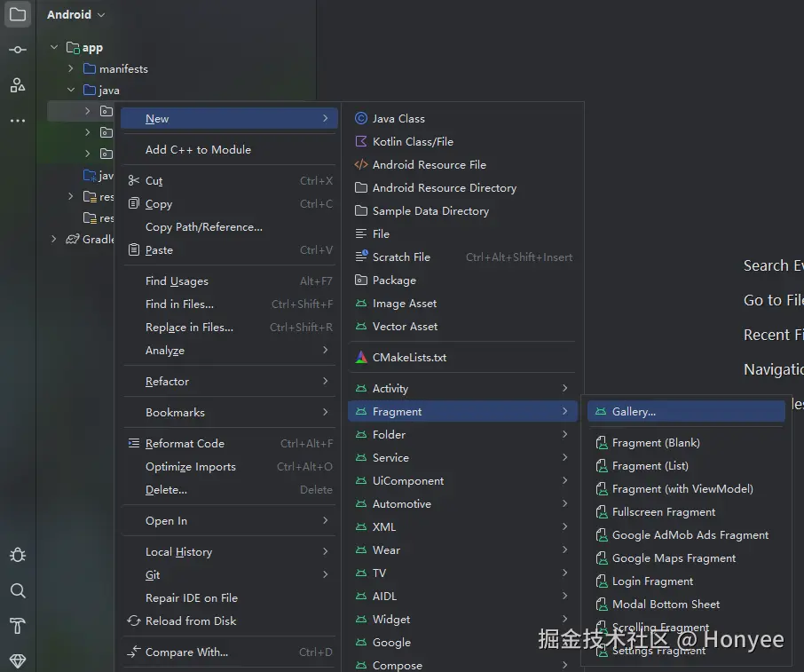Expand the Gradle Scripts node

[x=54, y=239]
